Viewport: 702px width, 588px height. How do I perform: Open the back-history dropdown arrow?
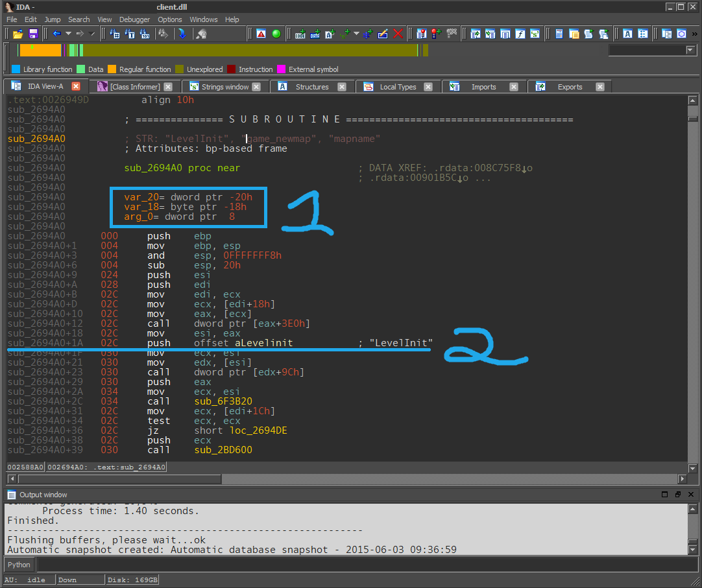[69, 34]
